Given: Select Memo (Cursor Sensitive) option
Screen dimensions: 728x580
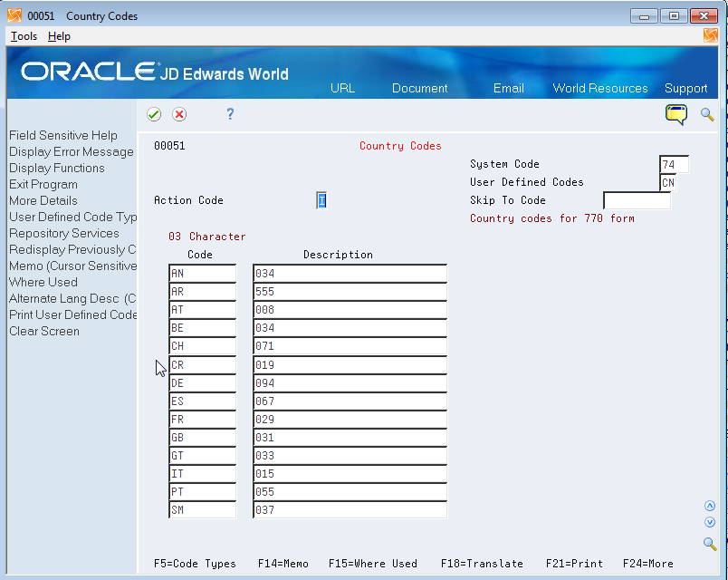Looking at the screenshot, I should click(73, 266).
